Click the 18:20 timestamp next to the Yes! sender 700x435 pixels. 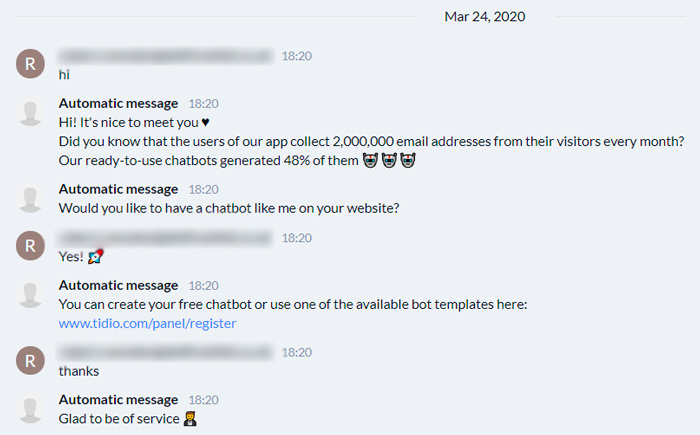click(296, 238)
